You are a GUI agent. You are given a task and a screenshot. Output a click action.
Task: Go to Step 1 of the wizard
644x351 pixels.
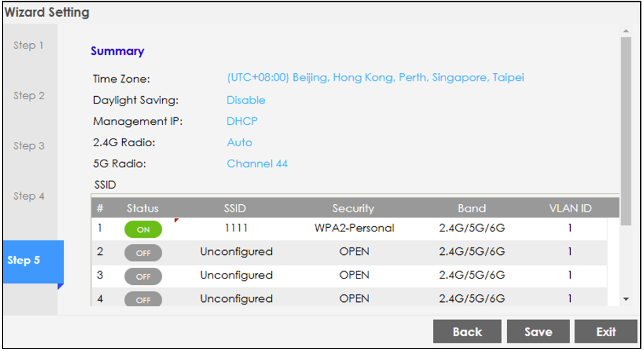pyautogui.click(x=29, y=46)
